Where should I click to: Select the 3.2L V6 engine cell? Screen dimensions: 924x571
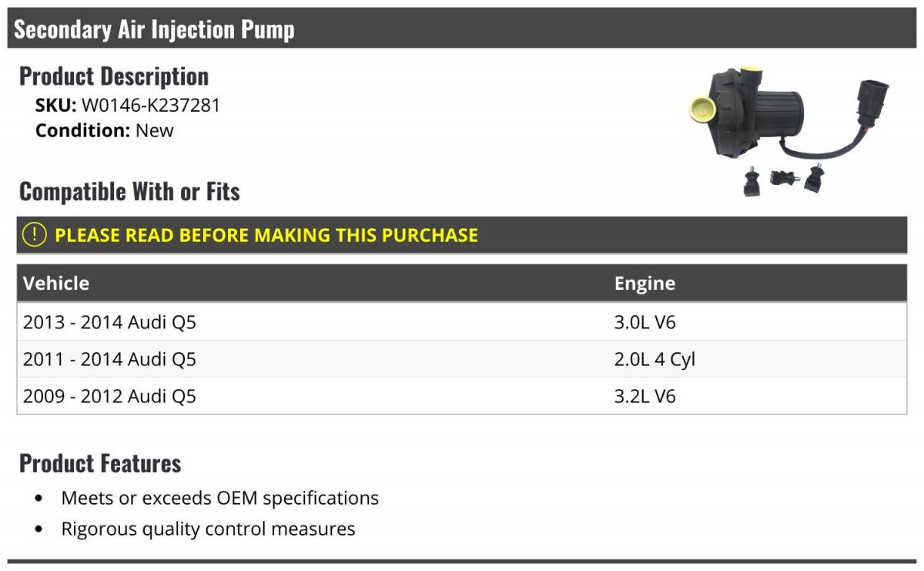click(644, 396)
